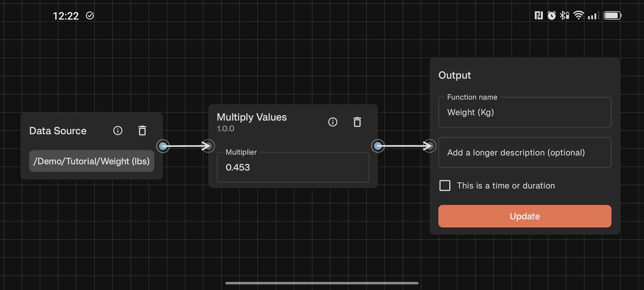Select the Data Source output connection port

click(x=163, y=146)
